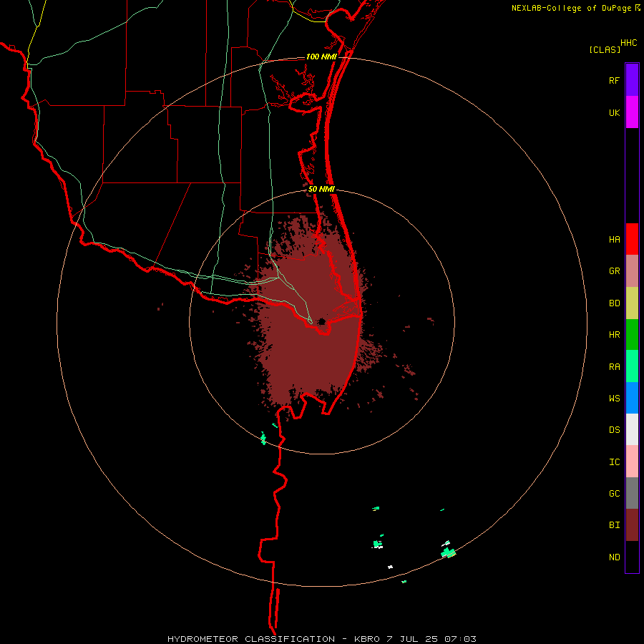Click the [CLAS] legend header
The image size is (644, 644).
click(x=605, y=49)
